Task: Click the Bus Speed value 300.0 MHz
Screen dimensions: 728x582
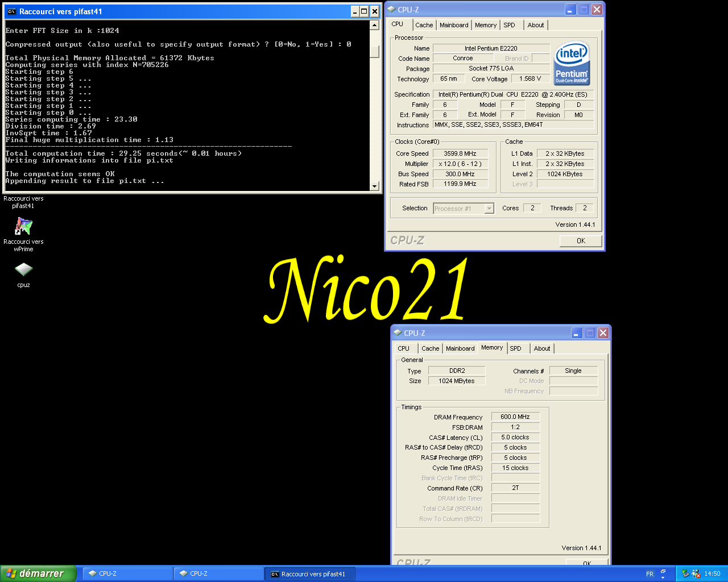Action: pyautogui.click(x=460, y=174)
